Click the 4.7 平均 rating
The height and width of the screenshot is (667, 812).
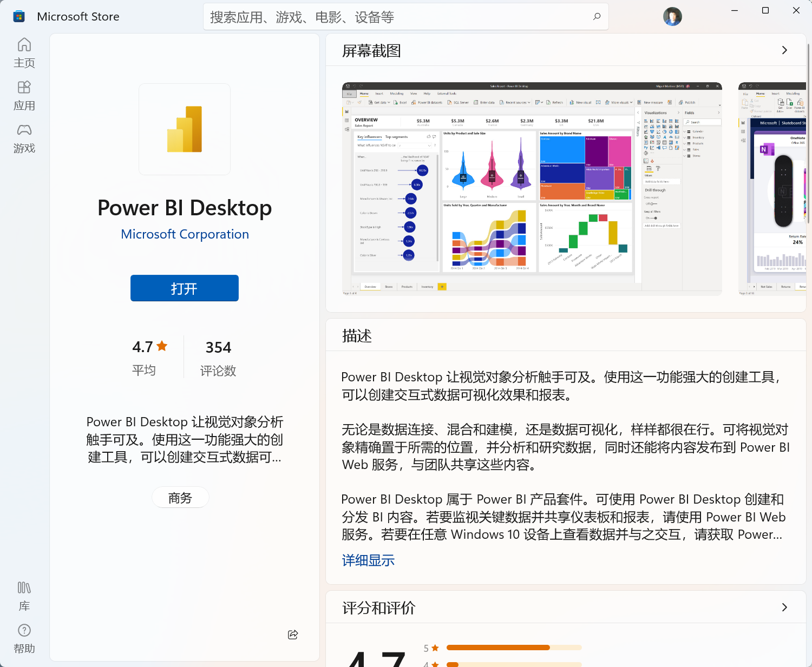(x=150, y=357)
